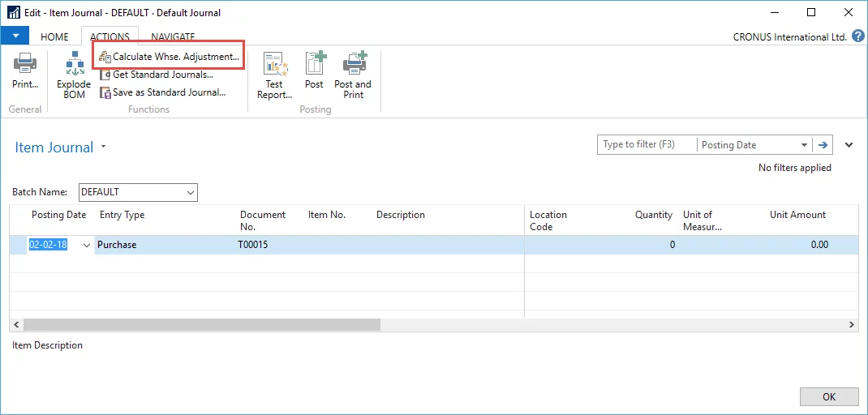Click the OK button
The width and height of the screenshot is (868, 415).
828,396
